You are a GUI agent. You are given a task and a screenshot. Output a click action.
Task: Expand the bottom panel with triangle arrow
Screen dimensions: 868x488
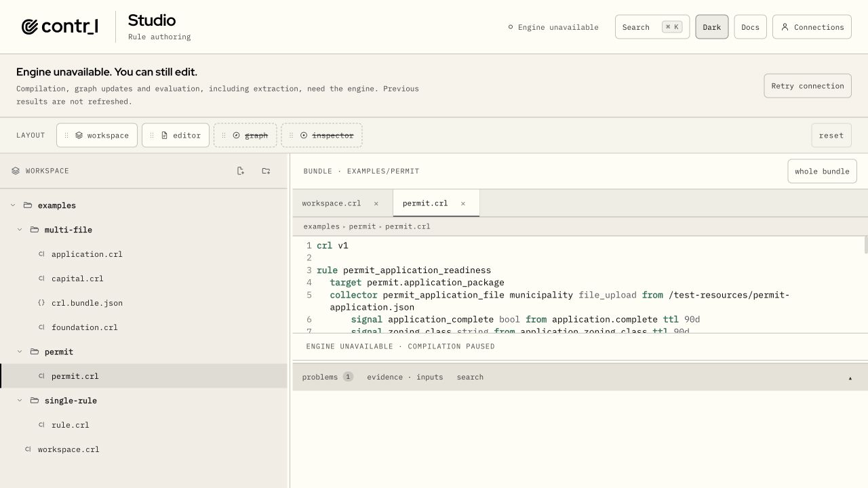pyautogui.click(x=850, y=378)
